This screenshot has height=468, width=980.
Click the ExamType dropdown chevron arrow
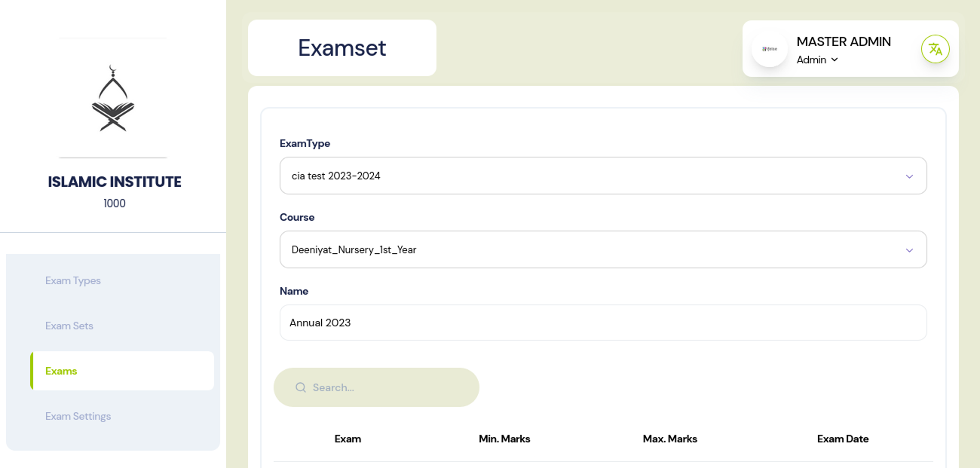coord(909,176)
